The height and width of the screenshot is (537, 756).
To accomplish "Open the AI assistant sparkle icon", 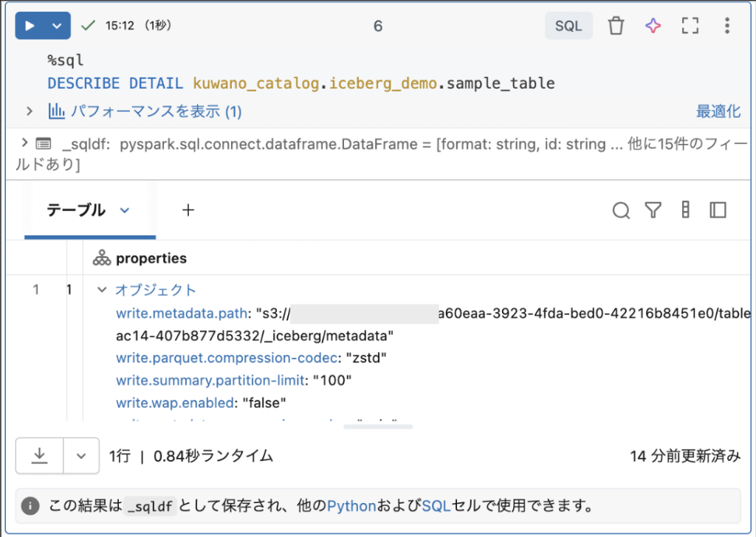I will 653,26.
